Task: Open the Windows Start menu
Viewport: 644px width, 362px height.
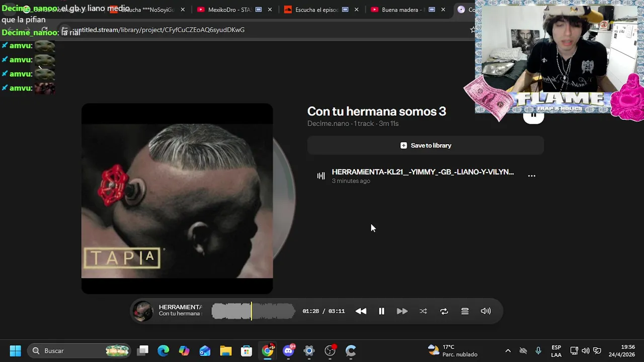Action: [15, 350]
